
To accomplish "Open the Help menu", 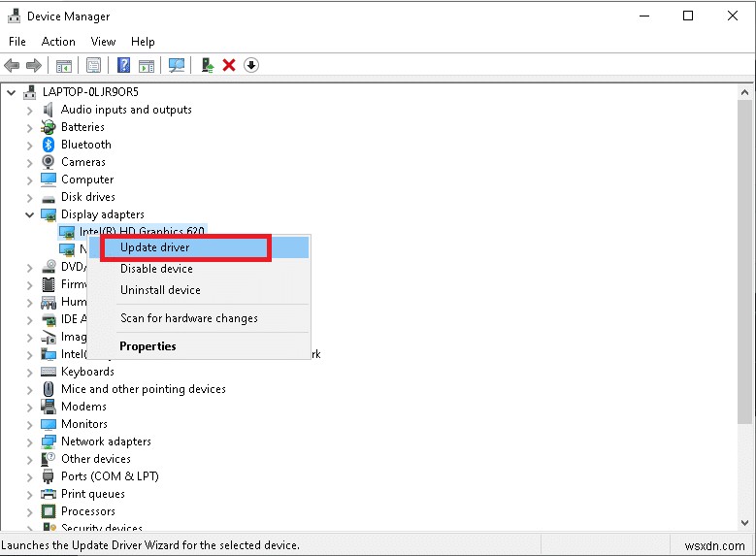I will coord(143,42).
